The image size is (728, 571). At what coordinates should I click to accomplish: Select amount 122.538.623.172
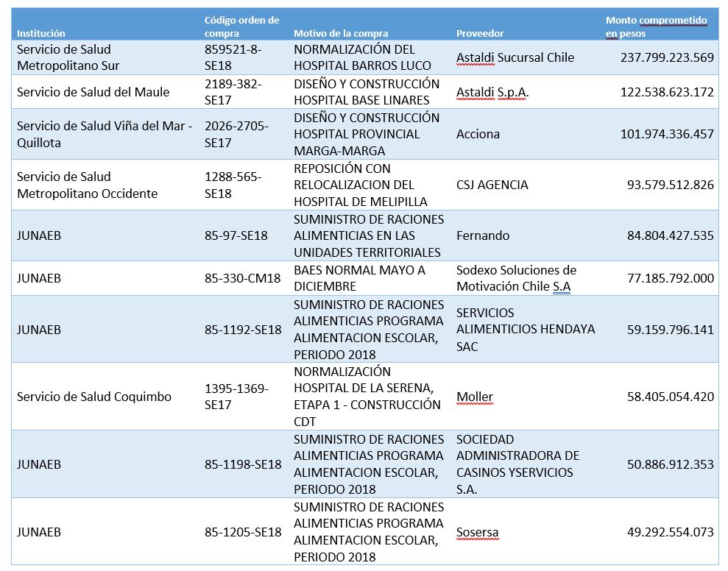pos(667,92)
